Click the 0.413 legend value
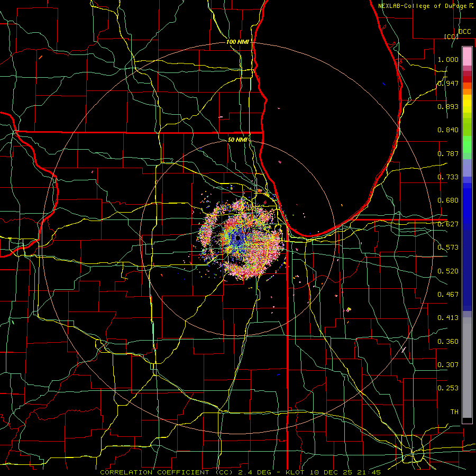The width and height of the screenshot is (476, 476). pos(448,318)
